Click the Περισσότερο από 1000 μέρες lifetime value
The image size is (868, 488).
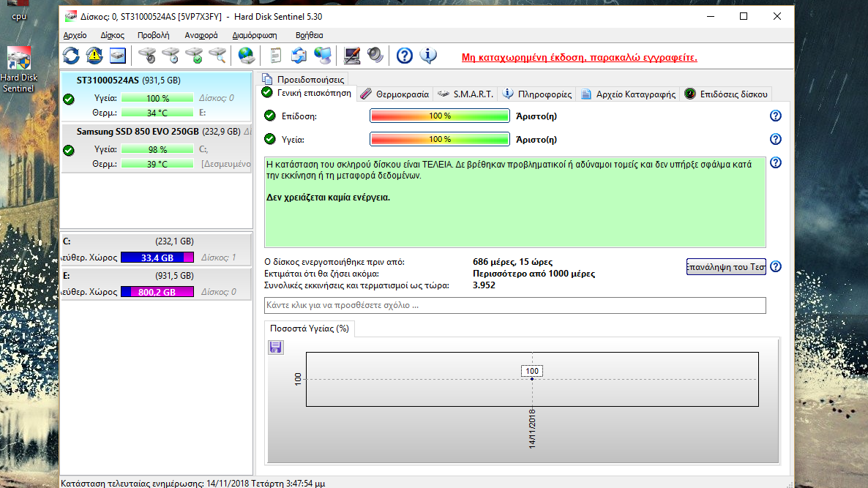tap(534, 274)
